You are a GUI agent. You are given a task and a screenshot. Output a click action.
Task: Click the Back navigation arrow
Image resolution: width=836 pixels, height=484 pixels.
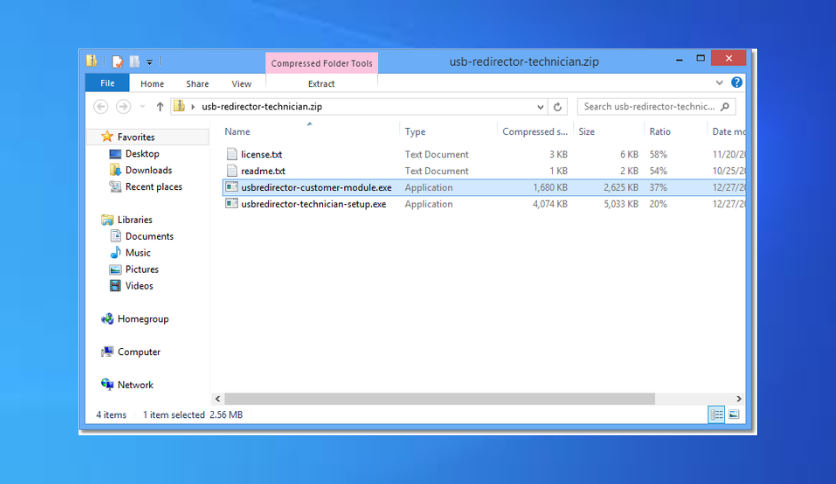101,107
